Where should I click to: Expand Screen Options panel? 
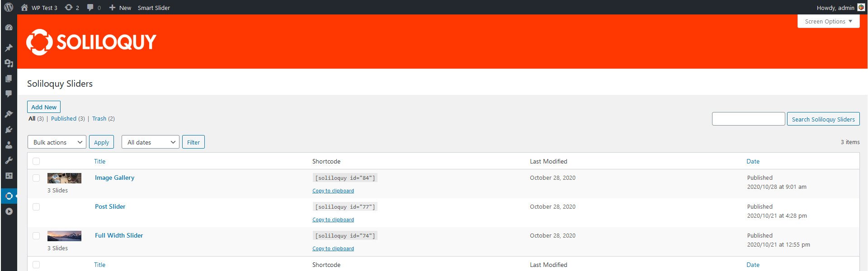(x=828, y=21)
